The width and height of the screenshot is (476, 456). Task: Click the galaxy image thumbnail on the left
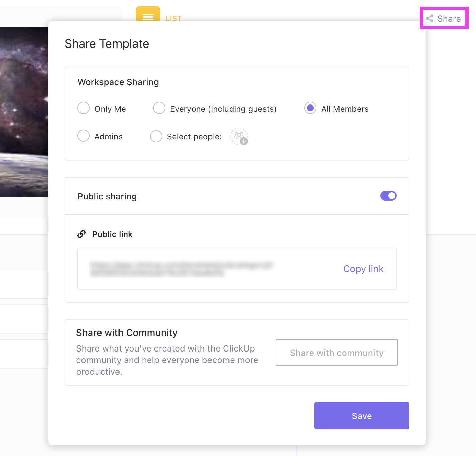click(24, 112)
